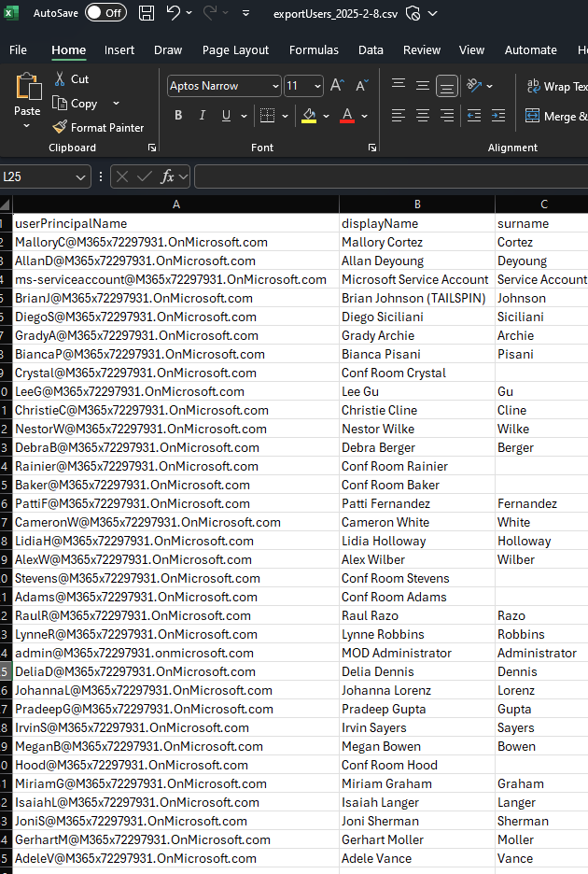Screen dimensions: 588x874
Task: Click the Redo arrow icon
Action: tap(210, 12)
